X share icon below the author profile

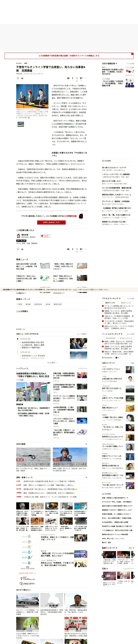(77, 249)
